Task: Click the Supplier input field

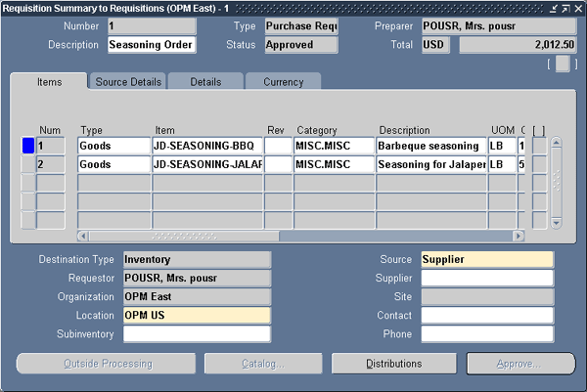Action: (486, 279)
